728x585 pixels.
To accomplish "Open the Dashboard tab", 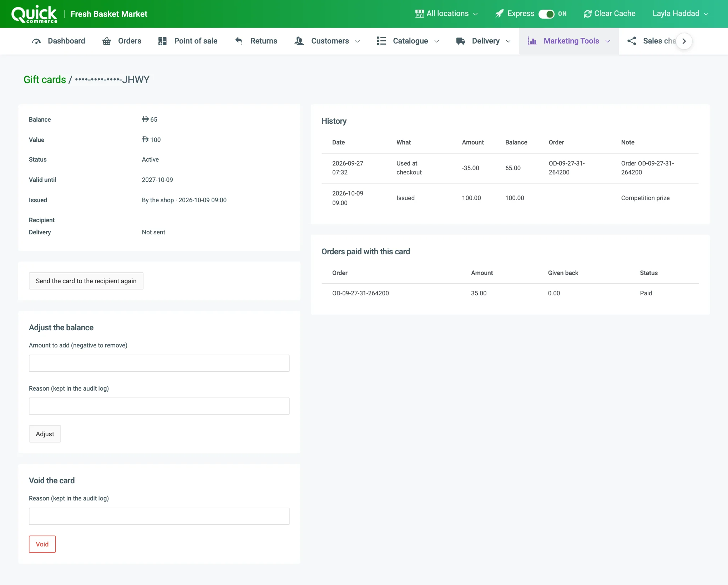I will click(x=59, y=41).
